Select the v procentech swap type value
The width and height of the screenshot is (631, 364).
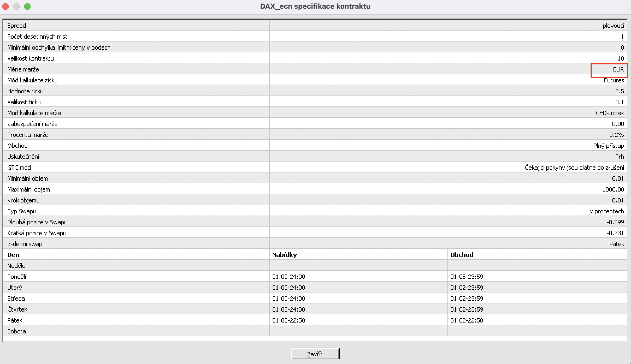pos(607,211)
